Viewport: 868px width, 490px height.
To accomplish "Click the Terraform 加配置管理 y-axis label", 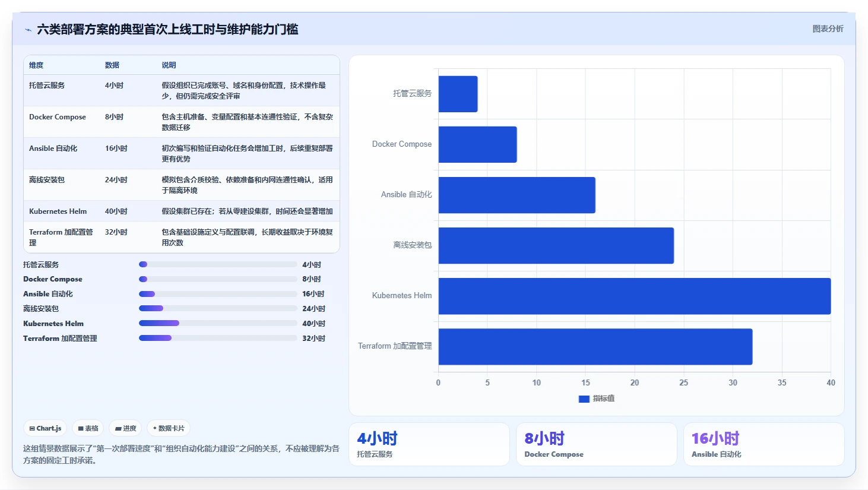I will [395, 346].
